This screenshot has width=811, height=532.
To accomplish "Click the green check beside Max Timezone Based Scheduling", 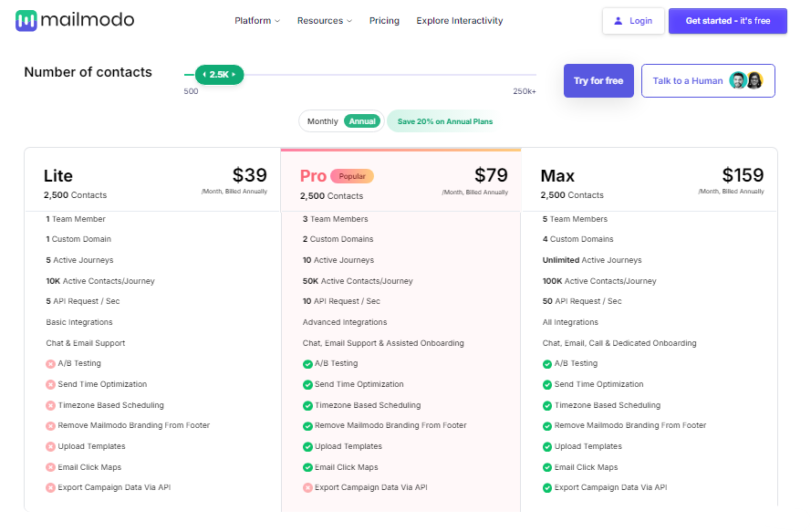I will click(547, 405).
